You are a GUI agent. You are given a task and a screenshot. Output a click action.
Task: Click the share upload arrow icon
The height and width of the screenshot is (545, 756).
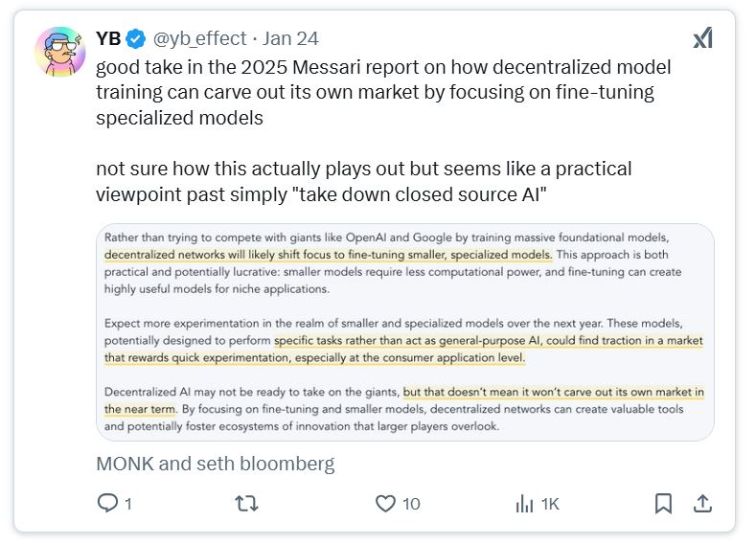point(701,503)
